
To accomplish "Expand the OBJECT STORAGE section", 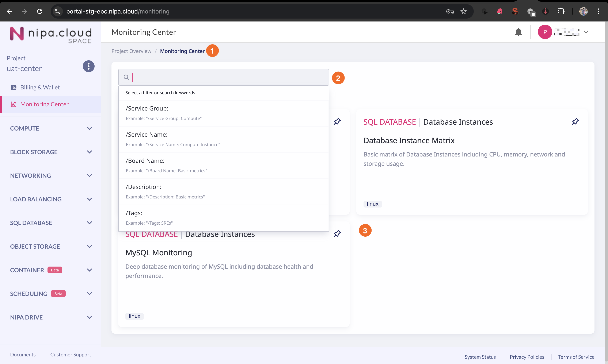I will [89, 247].
